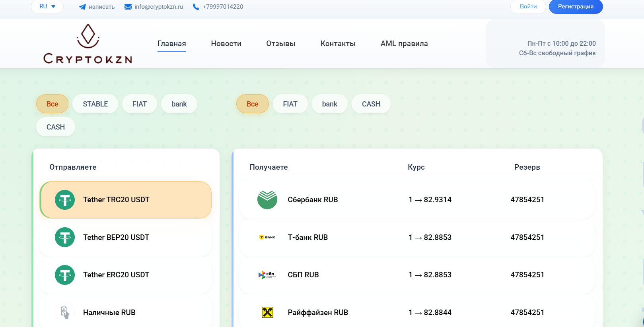Image resolution: width=644 pixels, height=327 pixels.
Task: Click the Войти login button
Action: click(x=528, y=6)
